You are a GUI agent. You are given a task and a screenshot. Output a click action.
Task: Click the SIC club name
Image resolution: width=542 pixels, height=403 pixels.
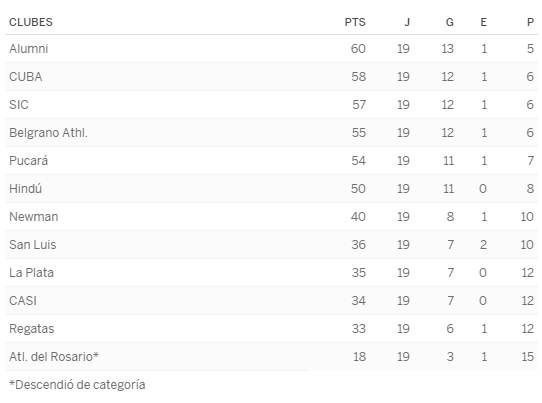19,105
